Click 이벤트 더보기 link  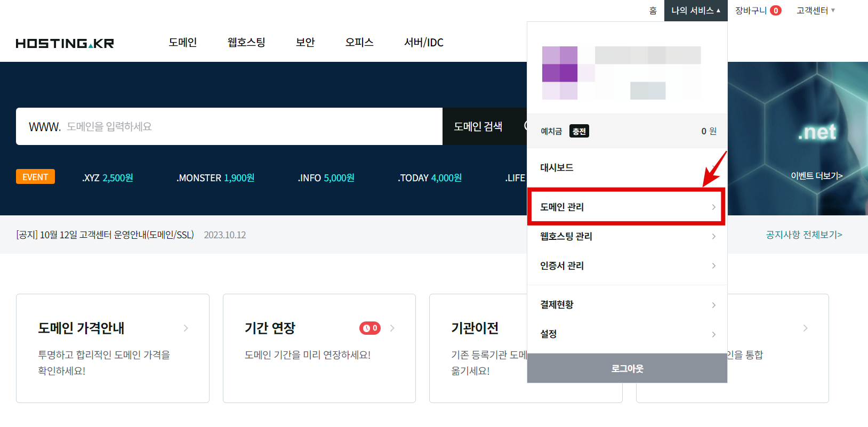[817, 175]
